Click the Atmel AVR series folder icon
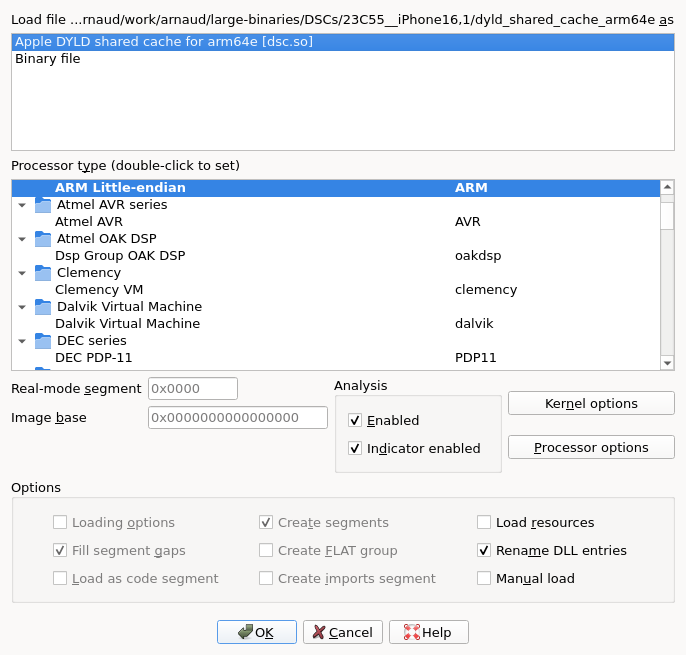Screen dimensions: 686x655 43,205
